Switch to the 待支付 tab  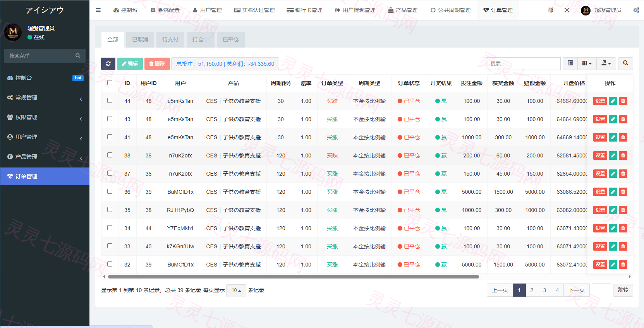pyautogui.click(x=170, y=39)
